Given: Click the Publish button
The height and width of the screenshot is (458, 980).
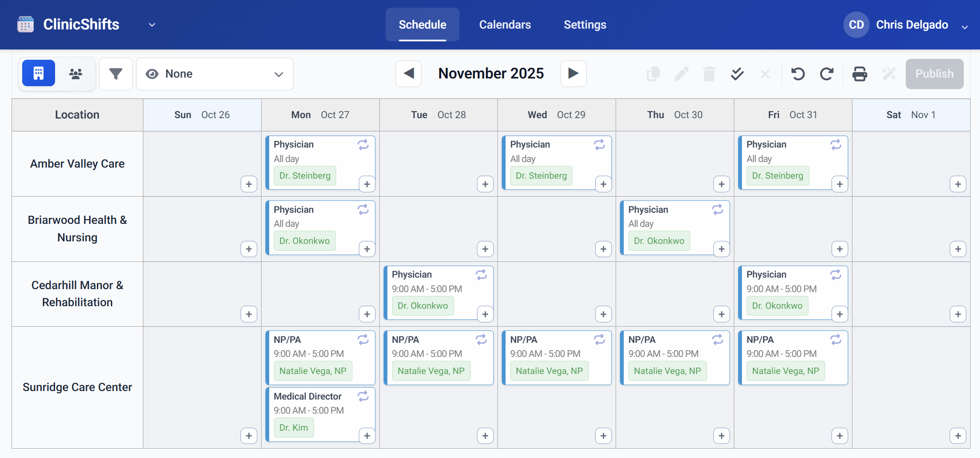Looking at the screenshot, I should 934,74.
